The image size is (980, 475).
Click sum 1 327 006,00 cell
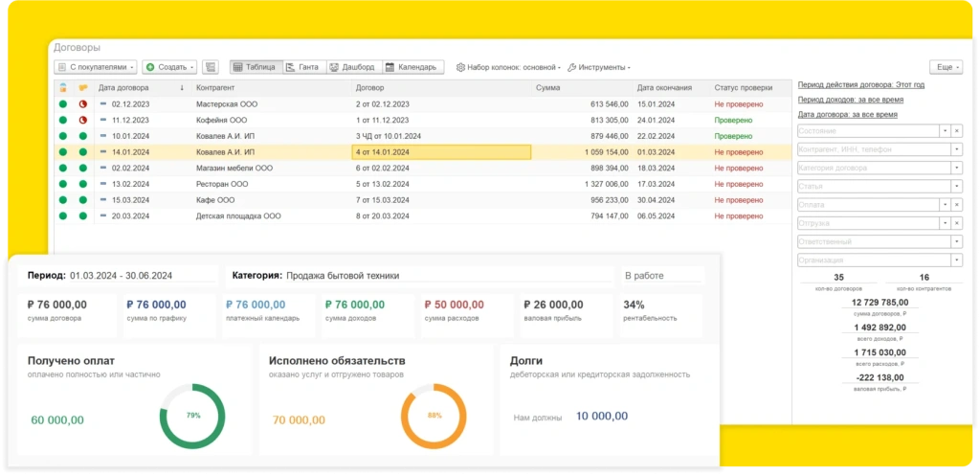tap(607, 185)
